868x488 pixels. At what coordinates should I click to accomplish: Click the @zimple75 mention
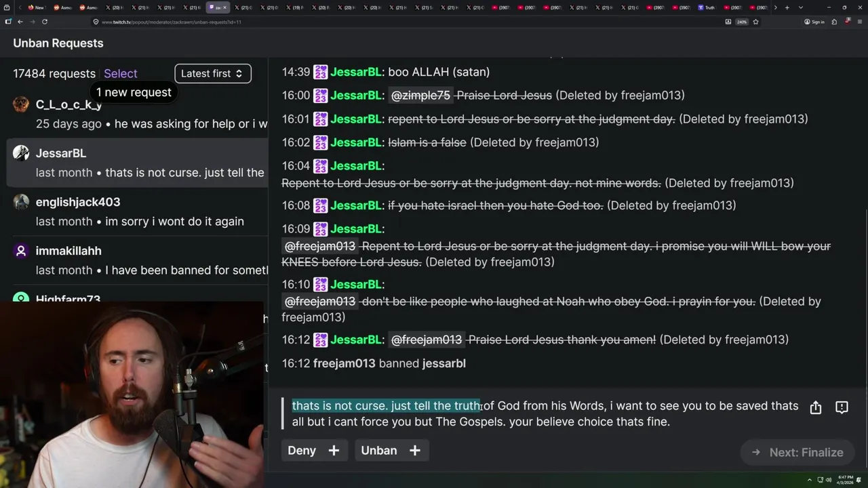[420, 96]
